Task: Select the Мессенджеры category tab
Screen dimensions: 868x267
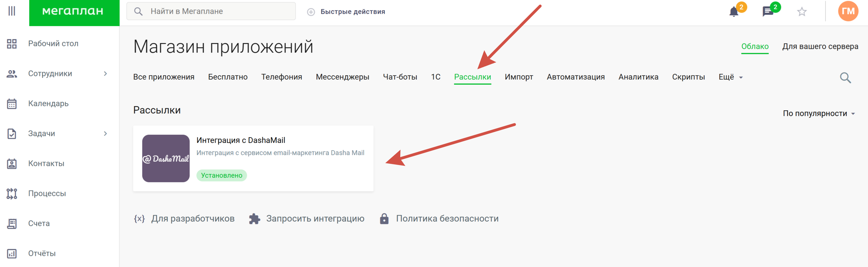Action: [342, 77]
